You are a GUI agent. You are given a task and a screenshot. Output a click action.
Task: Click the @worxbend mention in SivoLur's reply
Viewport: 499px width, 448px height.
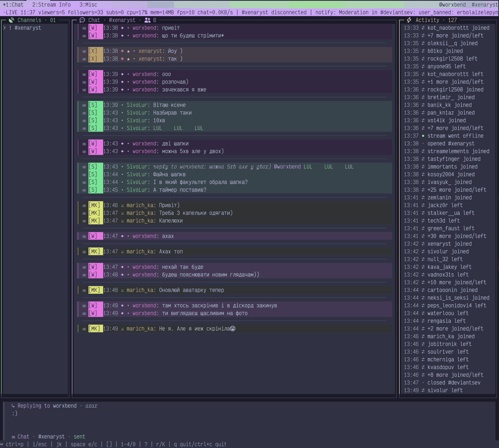[x=287, y=167]
